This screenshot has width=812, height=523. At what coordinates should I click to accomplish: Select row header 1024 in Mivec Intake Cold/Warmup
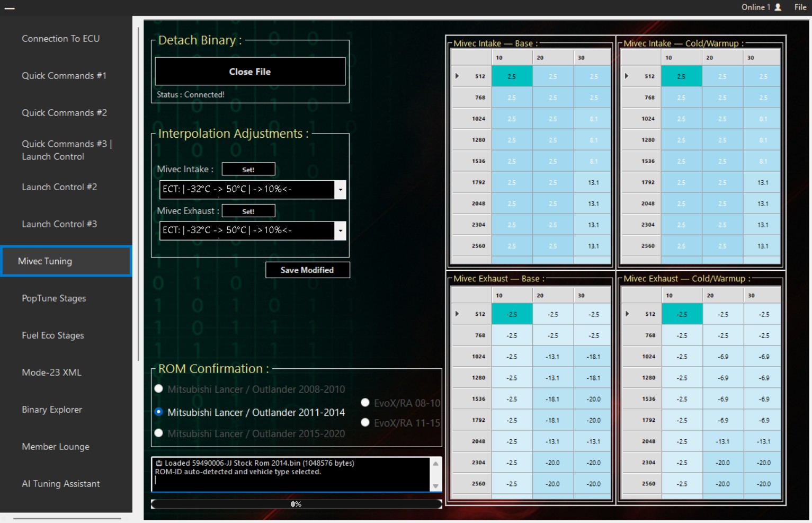(641, 119)
